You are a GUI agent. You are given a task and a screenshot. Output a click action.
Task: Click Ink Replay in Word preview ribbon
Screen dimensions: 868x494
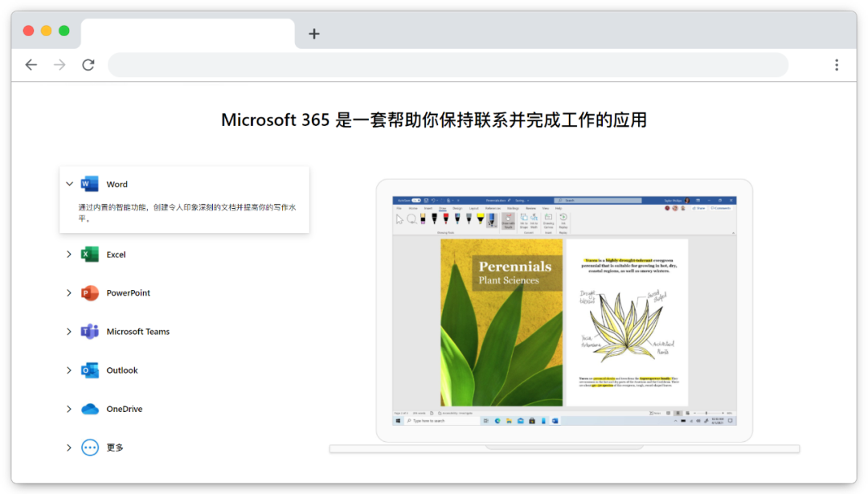563,221
